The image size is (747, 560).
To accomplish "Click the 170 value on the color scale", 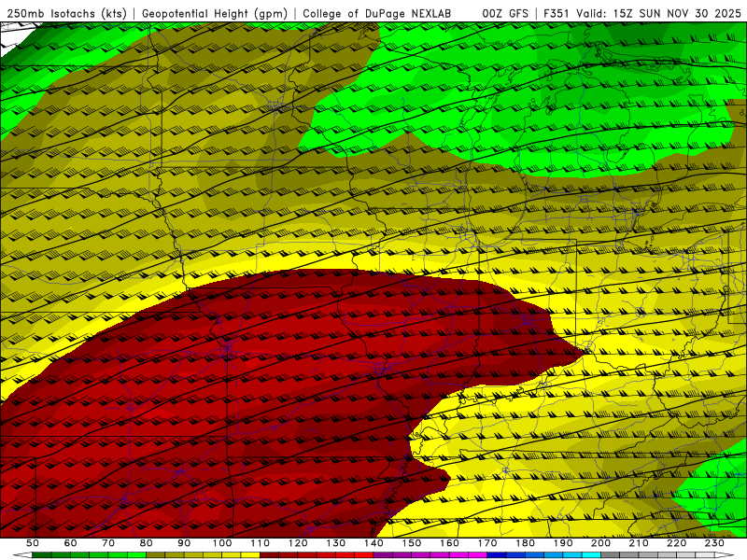I will [487, 543].
